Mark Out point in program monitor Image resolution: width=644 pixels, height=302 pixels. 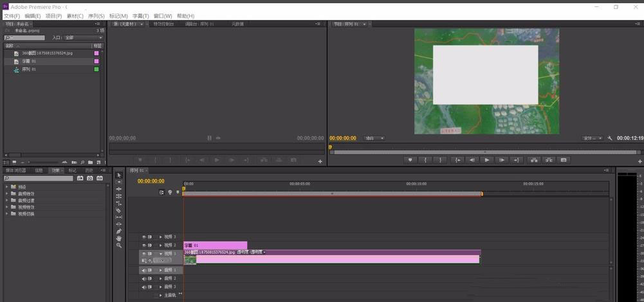[x=440, y=160]
